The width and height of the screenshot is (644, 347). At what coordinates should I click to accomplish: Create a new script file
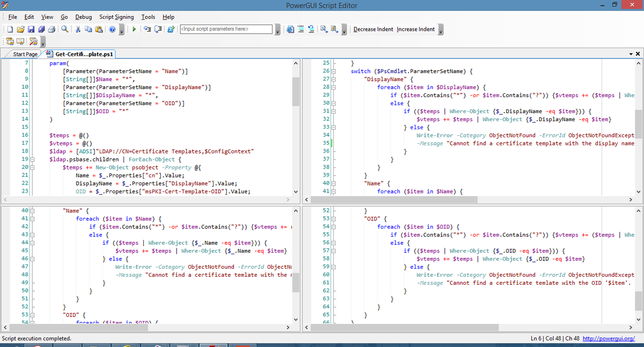click(x=10, y=29)
